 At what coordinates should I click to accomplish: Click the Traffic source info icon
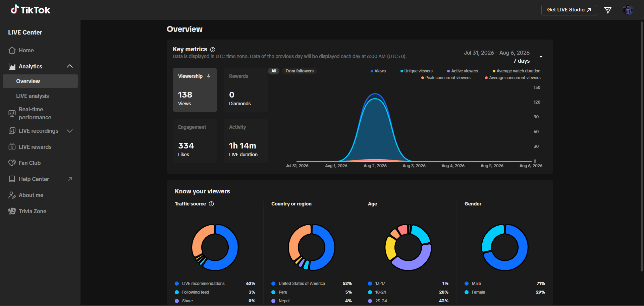[x=211, y=204]
